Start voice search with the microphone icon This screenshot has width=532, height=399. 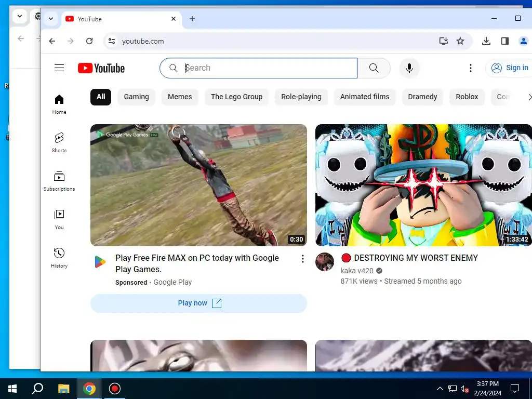pyautogui.click(x=409, y=68)
